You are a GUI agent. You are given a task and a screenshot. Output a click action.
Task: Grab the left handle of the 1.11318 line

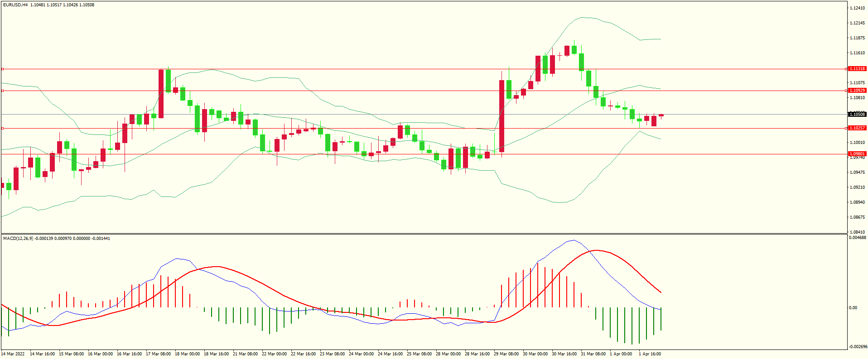point(2,69)
